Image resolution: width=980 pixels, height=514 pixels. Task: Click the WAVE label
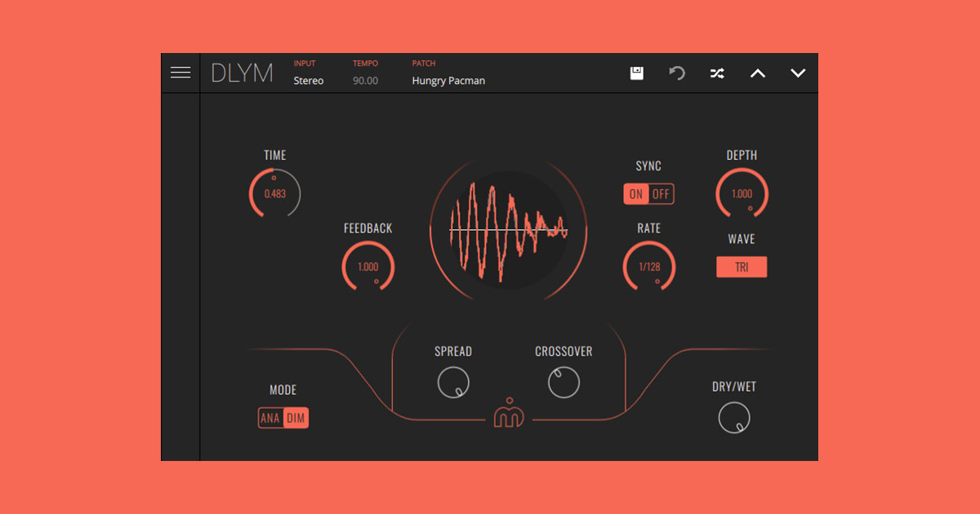742,239
